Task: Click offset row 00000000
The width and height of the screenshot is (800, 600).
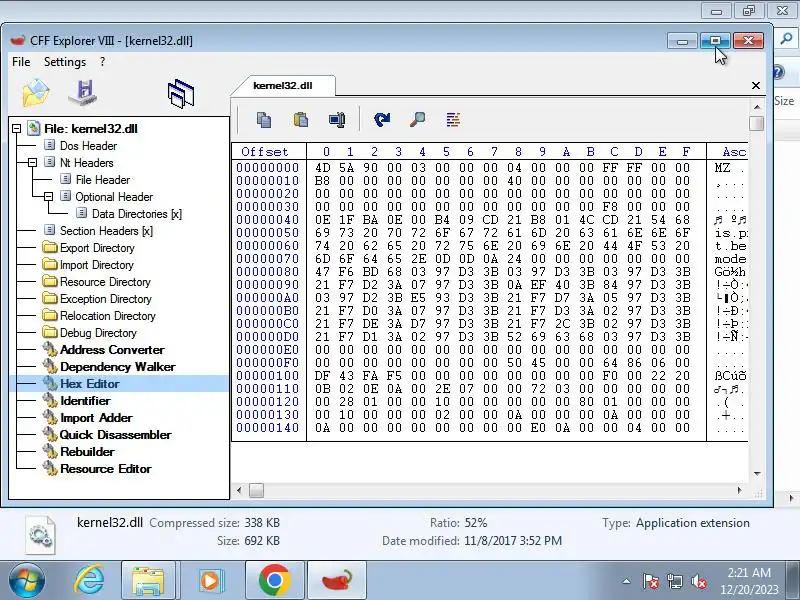Action: pyautogui.click(x=268, y=168)
